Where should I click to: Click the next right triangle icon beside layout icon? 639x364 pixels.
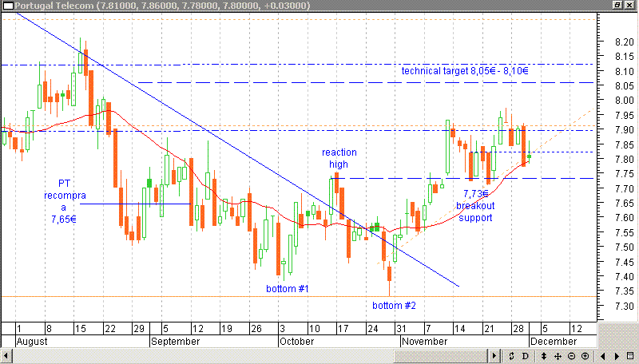(x=617, y=356)
